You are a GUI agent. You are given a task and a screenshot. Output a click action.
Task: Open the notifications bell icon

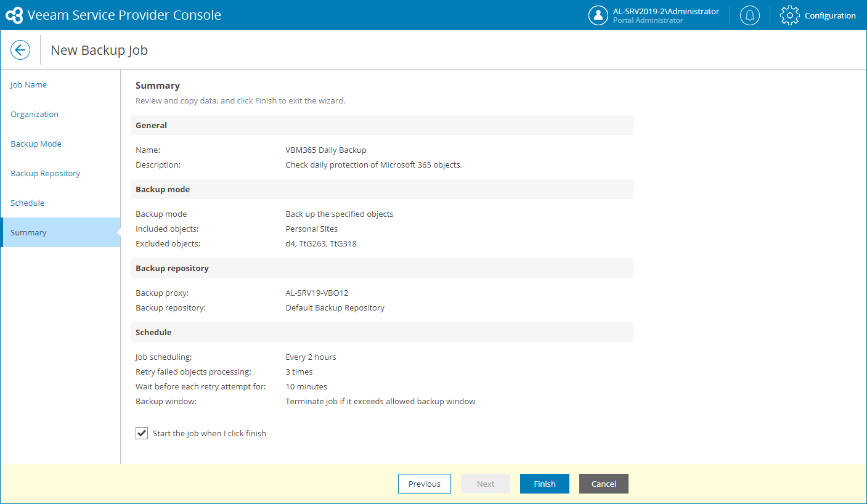coord(750,15)
